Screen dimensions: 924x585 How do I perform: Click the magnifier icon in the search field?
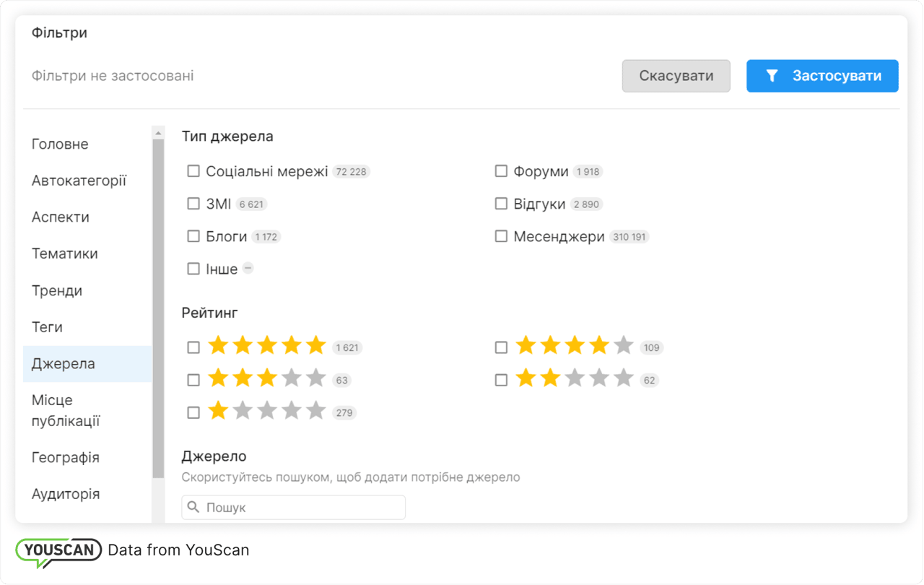(x=193, y=507)
